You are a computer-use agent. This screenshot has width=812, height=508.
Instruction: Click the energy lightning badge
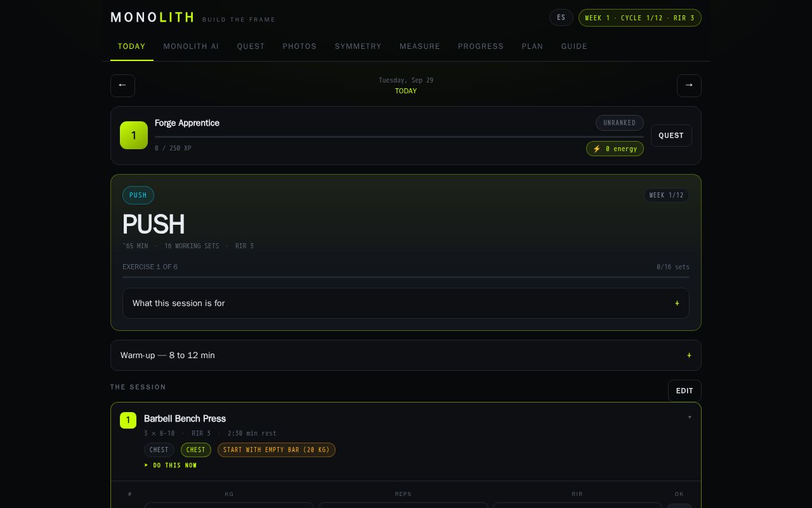(x=615, y=149)
